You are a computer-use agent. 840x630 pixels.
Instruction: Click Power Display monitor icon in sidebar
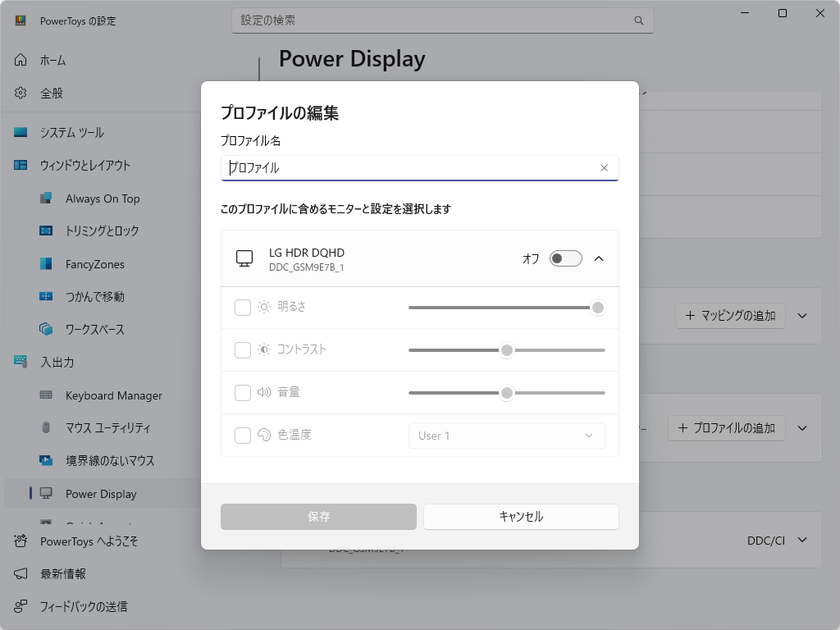pyautogui.click(x=46, y=493)
